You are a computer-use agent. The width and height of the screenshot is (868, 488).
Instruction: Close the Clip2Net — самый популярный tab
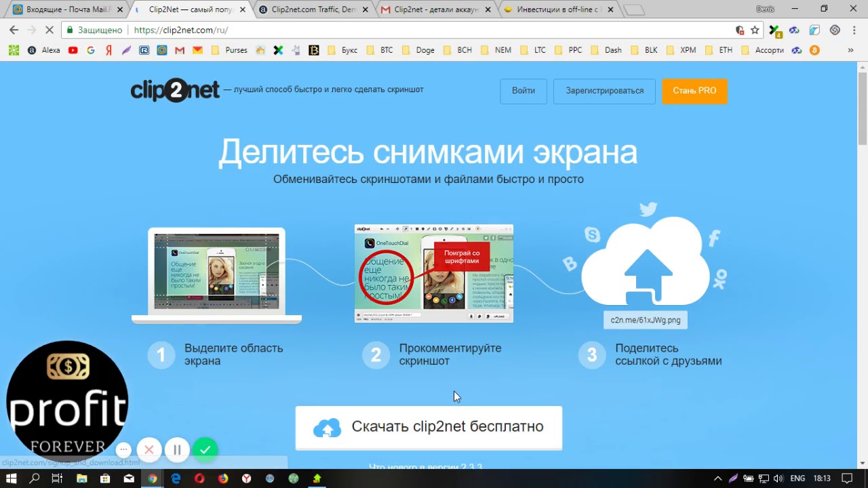(x=243, y=9)
